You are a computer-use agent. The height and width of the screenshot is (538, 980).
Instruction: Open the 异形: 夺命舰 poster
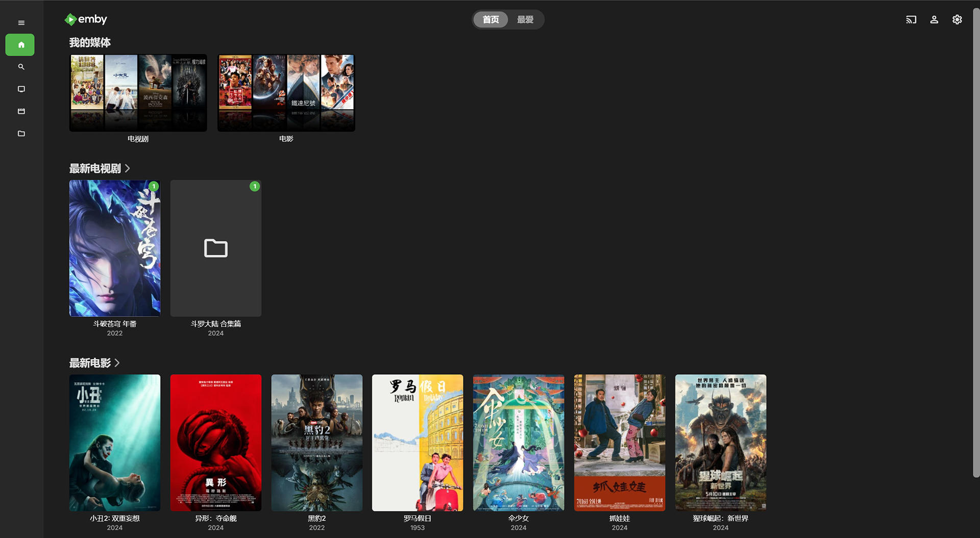tap(216, 443)
